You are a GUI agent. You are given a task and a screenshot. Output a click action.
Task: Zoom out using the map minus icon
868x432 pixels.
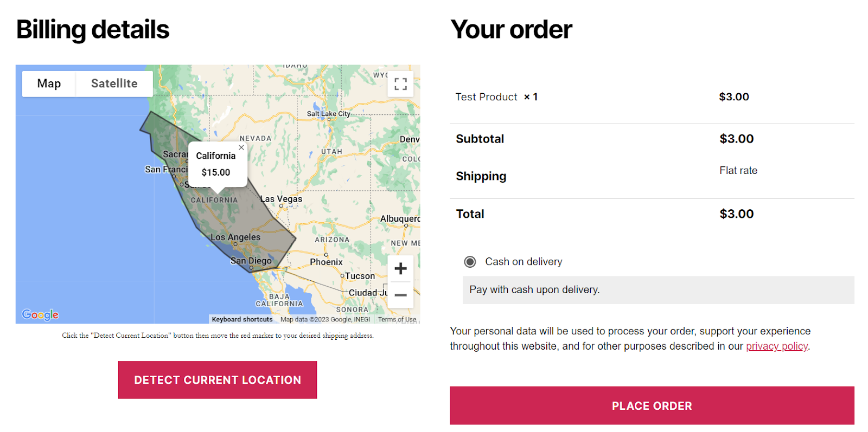point(400,294)
